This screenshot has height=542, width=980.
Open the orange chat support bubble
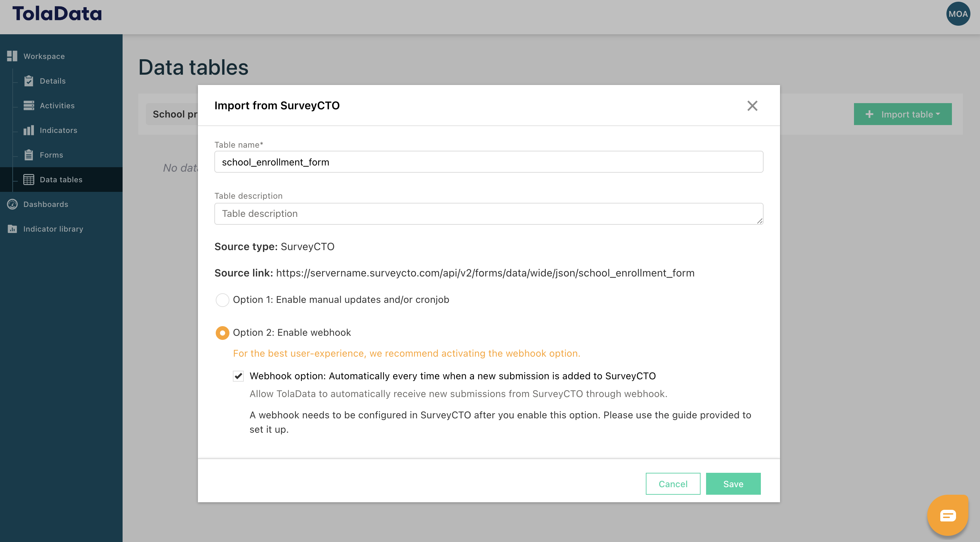click(948, 515)
